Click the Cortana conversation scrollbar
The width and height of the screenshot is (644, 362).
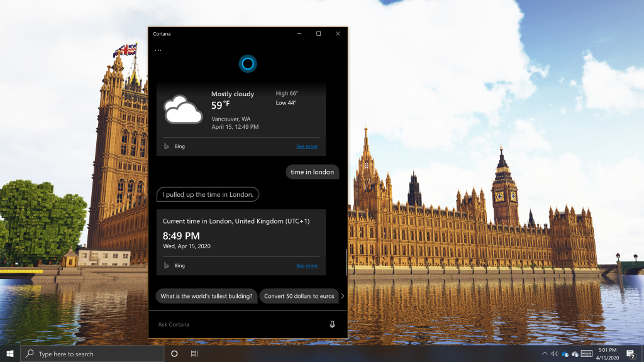click(347, 262)
